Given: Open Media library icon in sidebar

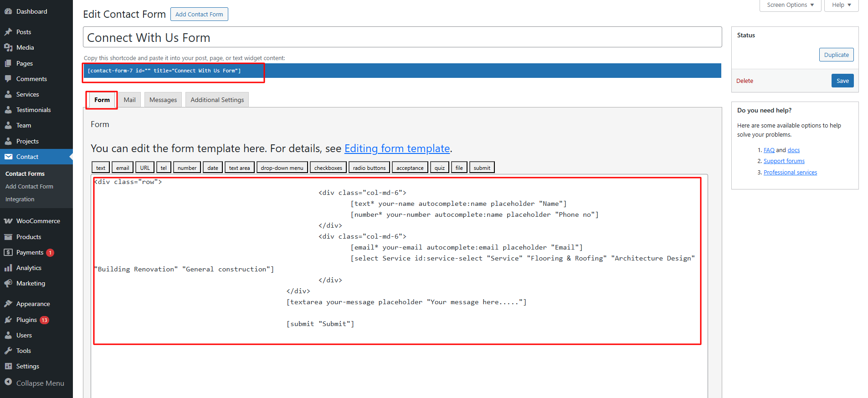Looking at the screenshot, I should coord(8,47).
